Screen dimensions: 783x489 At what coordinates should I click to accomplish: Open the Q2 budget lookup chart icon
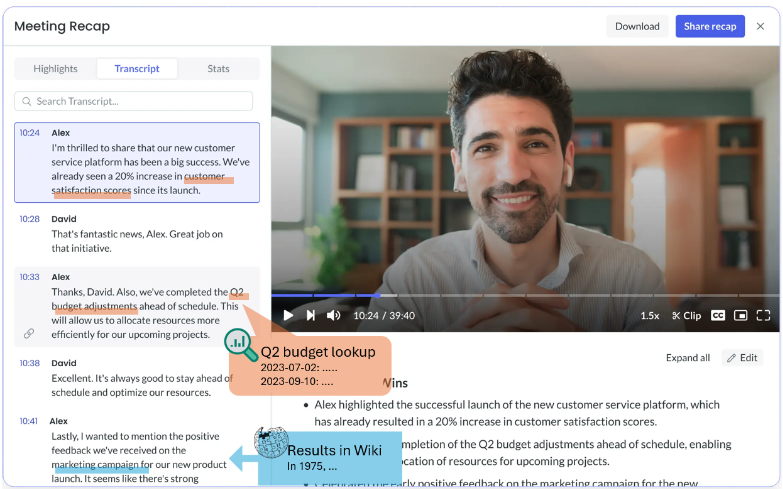[x=240, y=344]
